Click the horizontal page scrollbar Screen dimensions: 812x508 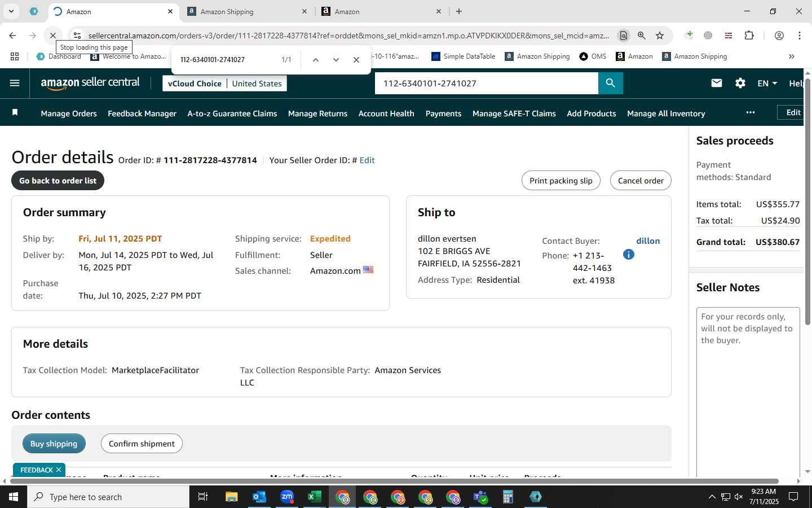[395, 481]
